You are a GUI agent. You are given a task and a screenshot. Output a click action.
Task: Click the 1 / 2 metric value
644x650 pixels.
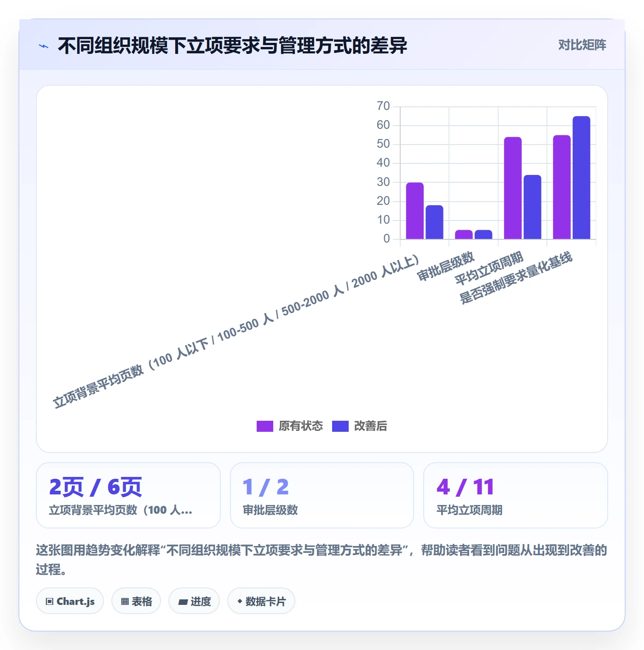(266, 487)
